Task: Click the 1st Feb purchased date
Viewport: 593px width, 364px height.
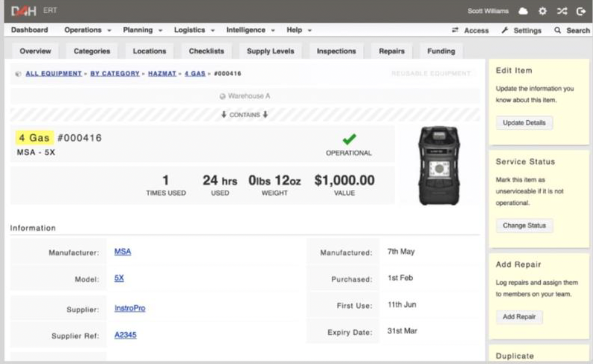Action: pyautogui.click(x=400, y=278)
